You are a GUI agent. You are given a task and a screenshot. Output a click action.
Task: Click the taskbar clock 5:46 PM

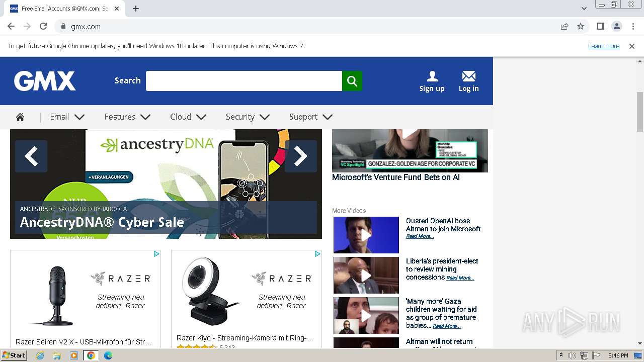tap(618, 355)
